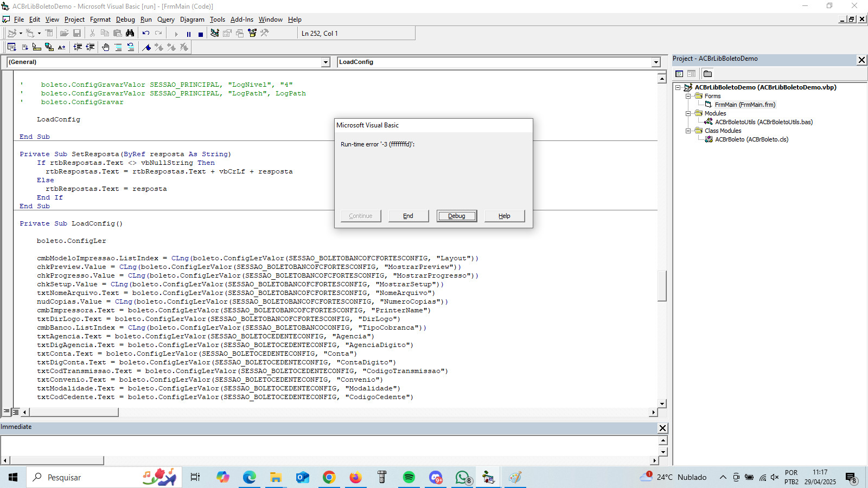Collapse the ACBrLibBoletoDemo project node
Screen dimensions: 868x488
tap(678, 87)
